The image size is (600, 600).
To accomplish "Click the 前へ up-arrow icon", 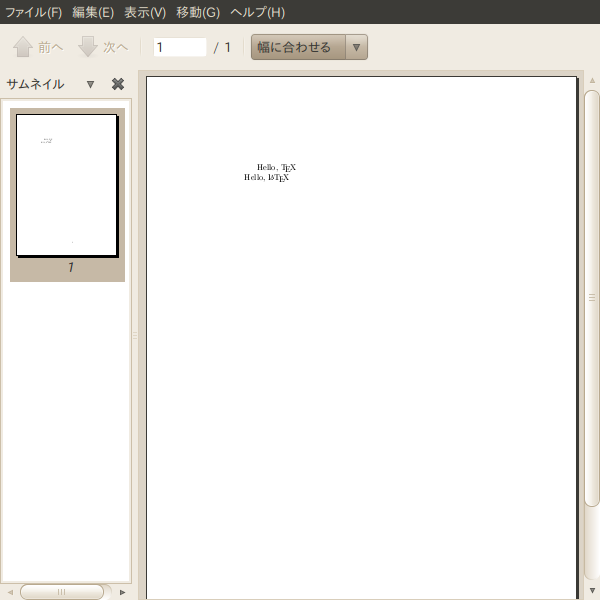I will click(x=23, y=47).
